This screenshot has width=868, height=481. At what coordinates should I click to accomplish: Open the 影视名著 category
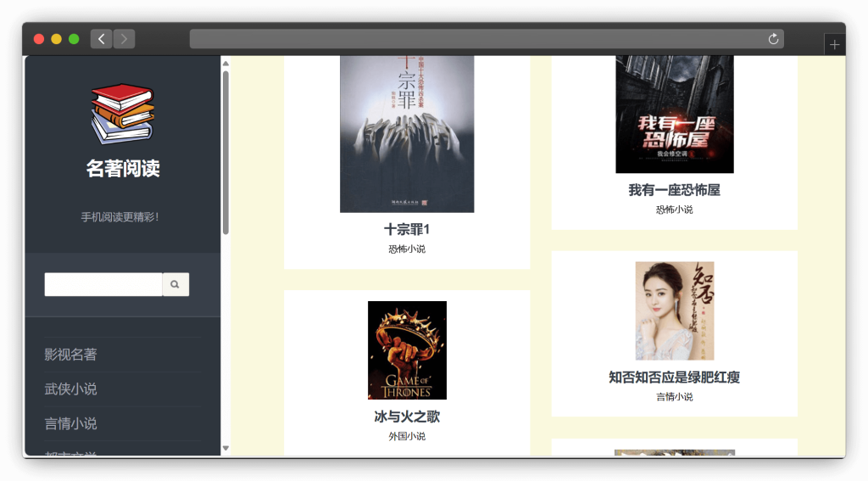tap(71, 355)
